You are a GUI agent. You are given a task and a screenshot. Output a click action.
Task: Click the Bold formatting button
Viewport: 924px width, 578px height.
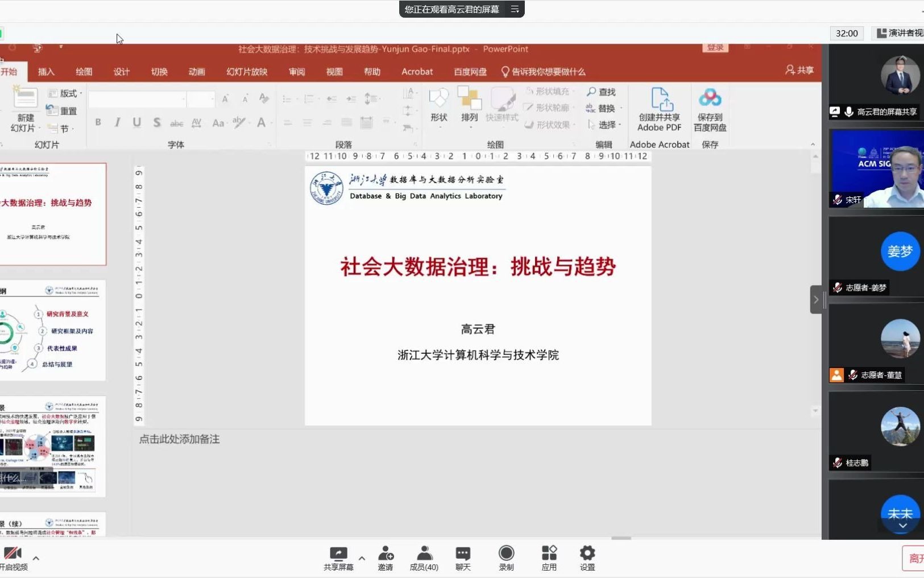pos(98,122)
